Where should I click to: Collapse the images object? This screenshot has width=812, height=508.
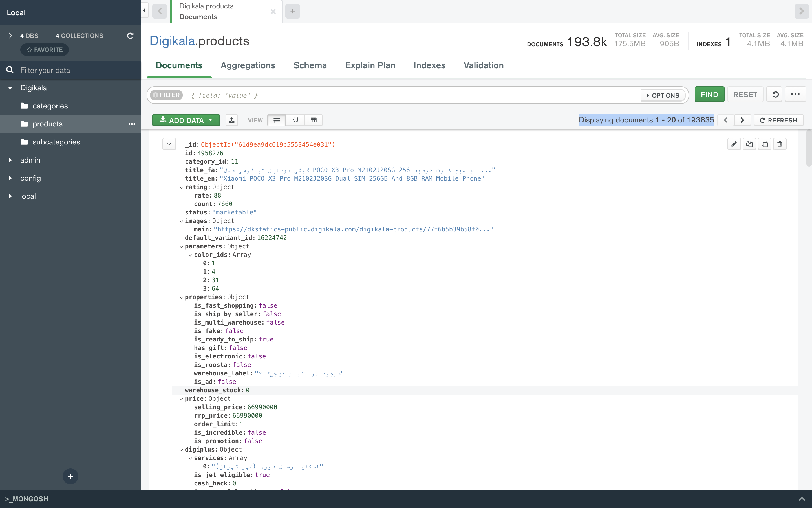(181, 222)
